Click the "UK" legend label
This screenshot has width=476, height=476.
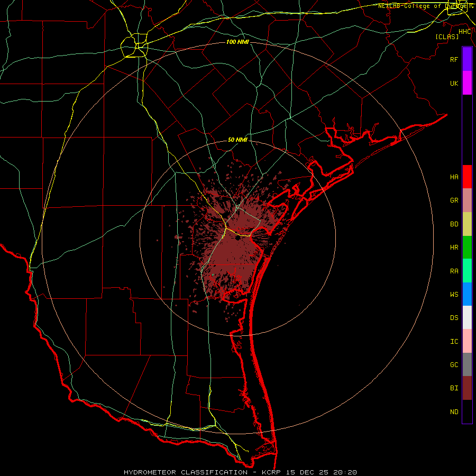pos(454,84)
